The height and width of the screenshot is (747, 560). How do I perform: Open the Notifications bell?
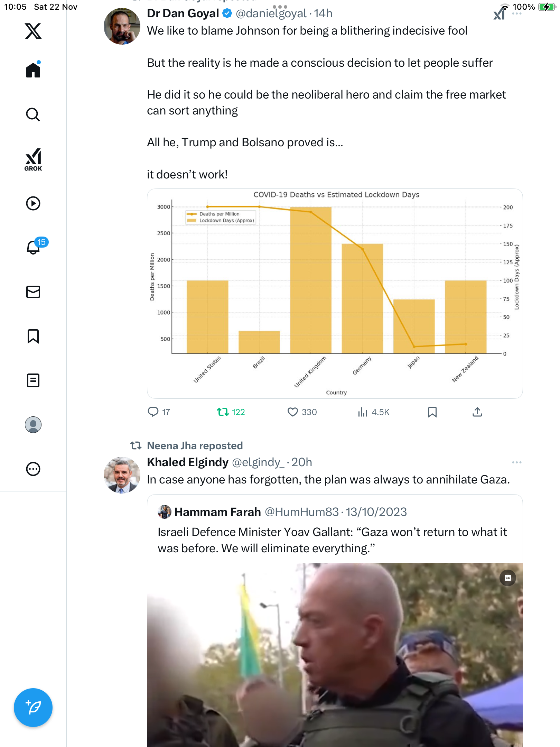[x=33, y=247]
